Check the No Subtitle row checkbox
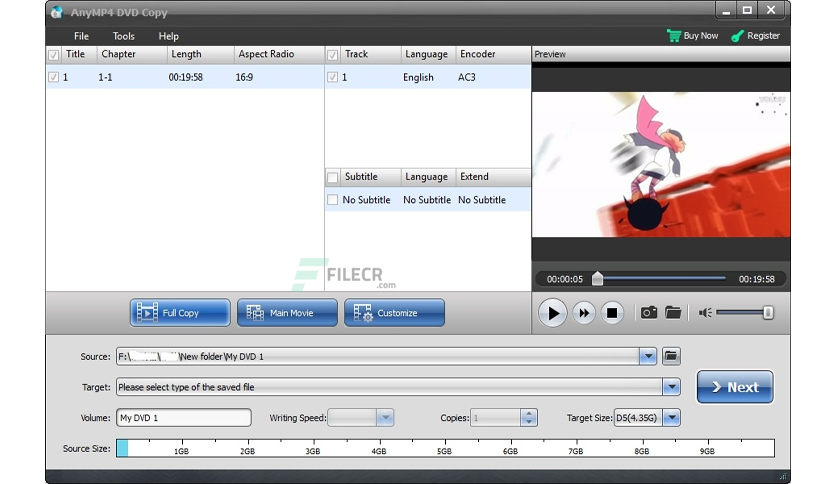 (333, 199)
